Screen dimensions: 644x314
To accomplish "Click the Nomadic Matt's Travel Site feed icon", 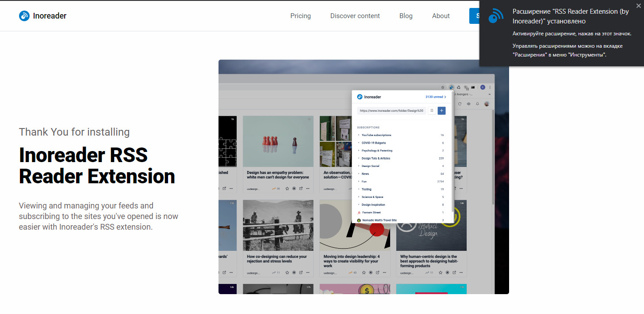I will (x=359, y=220).
